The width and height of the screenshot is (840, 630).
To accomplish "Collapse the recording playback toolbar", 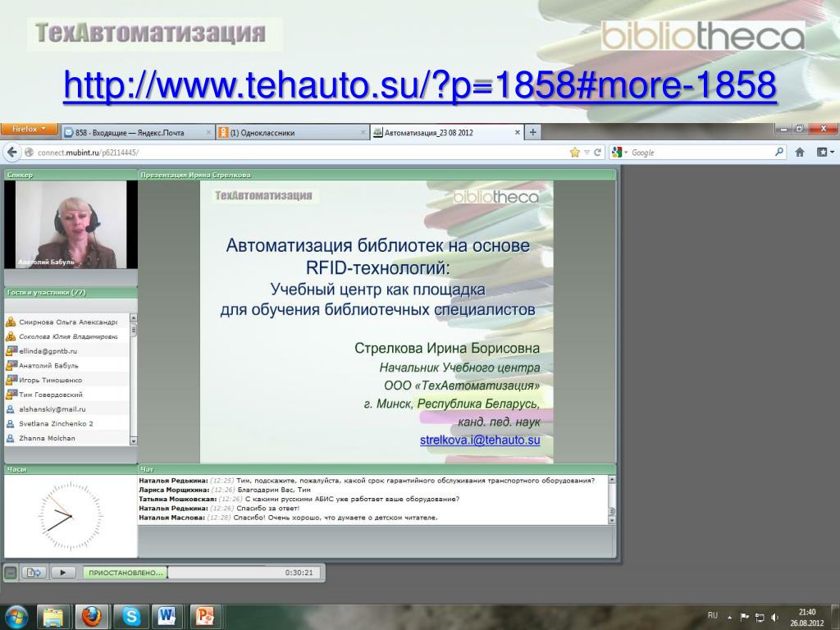I will tap(10, 573).
